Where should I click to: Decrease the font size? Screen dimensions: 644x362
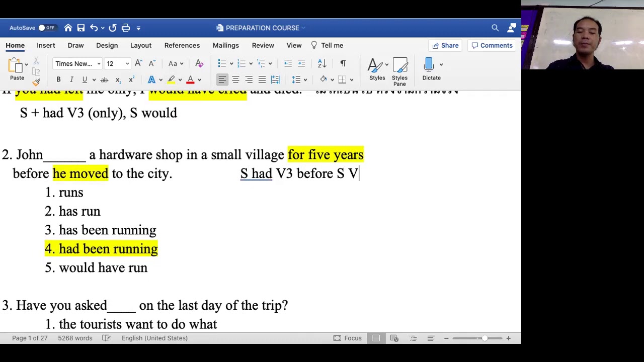click(x=151, y=63)
